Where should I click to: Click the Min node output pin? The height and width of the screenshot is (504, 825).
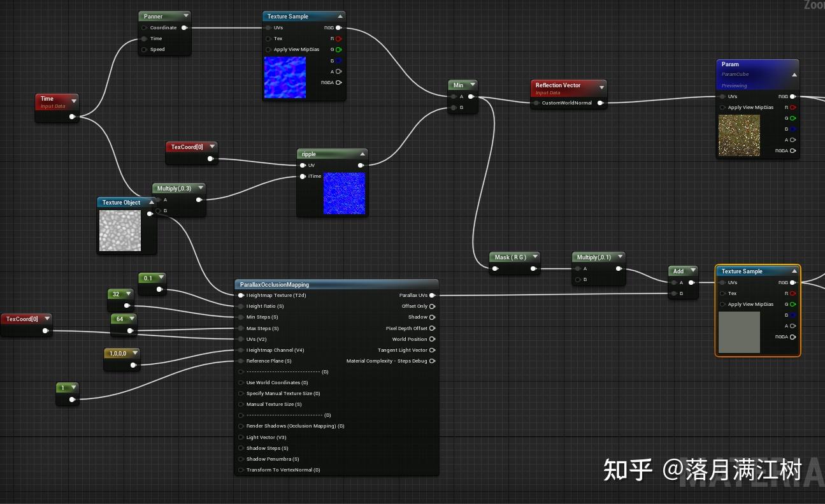471,97
